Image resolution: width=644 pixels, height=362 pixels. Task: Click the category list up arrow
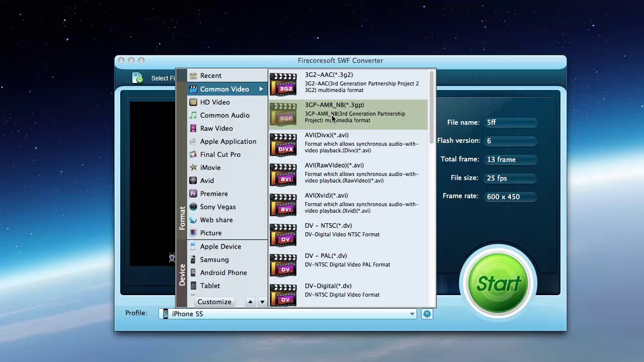(x=250, y=302)
